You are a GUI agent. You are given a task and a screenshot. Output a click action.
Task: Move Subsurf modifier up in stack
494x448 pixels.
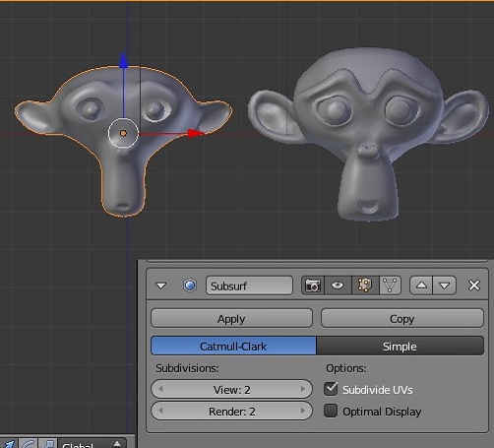pos(421,286)
